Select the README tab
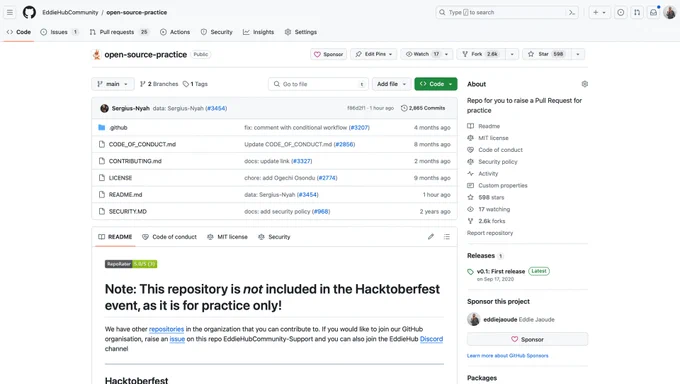 115,237
